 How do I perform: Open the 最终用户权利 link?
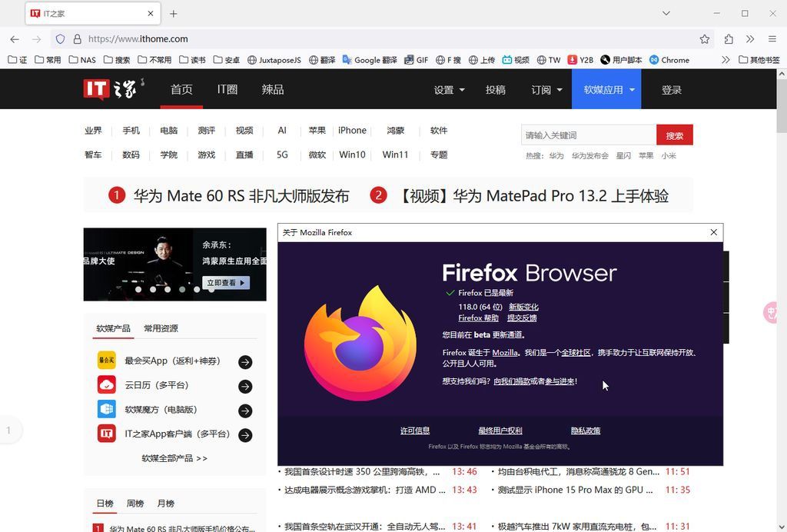(x=500, y=431)
